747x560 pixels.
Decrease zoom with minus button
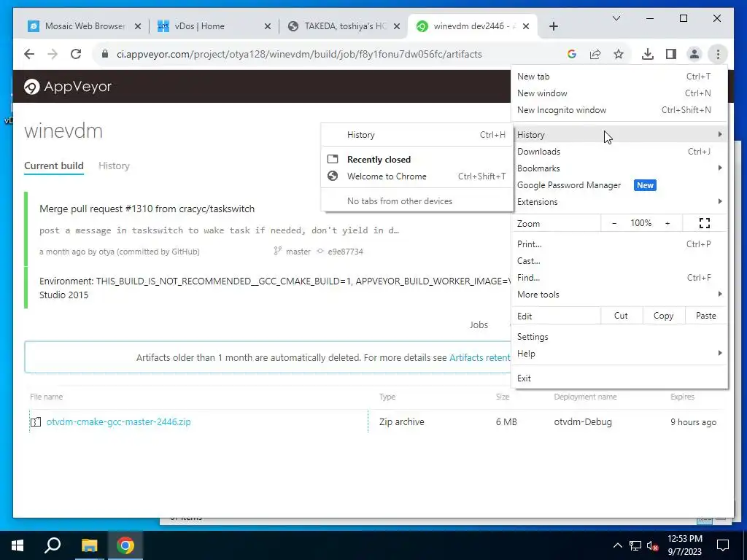click(614, 223)
